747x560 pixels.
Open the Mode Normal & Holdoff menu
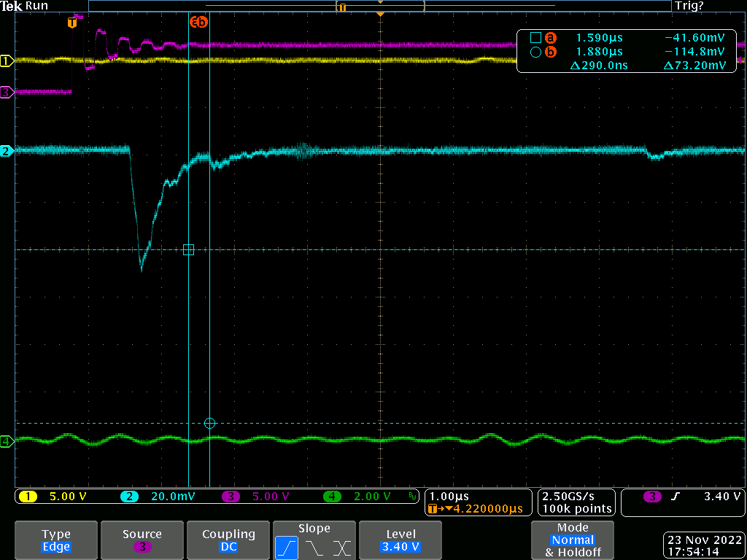click(573, 540)
